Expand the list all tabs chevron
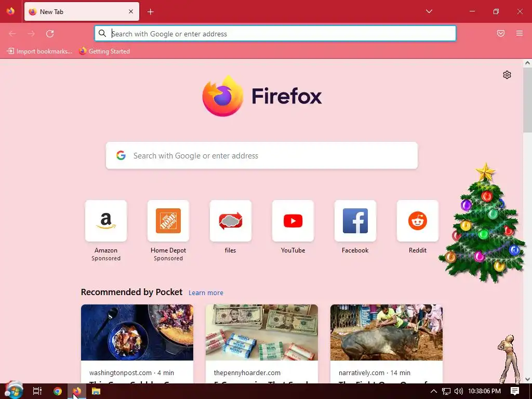The image size is (532, 399). (x=429, y=11)
